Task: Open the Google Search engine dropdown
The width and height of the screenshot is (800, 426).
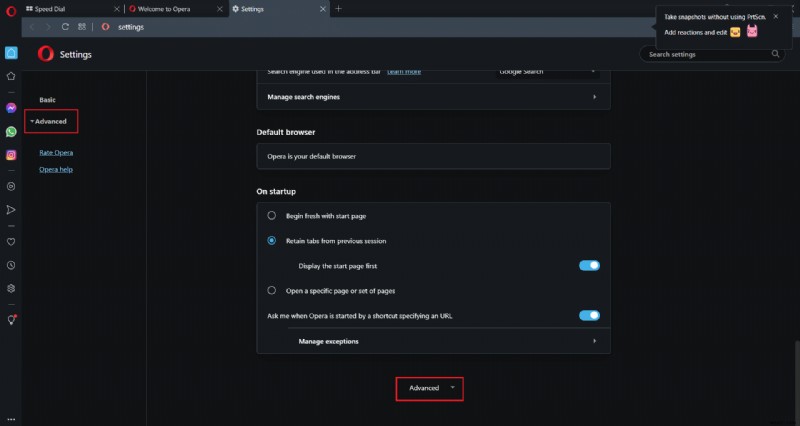Action: tap(546, 72)
